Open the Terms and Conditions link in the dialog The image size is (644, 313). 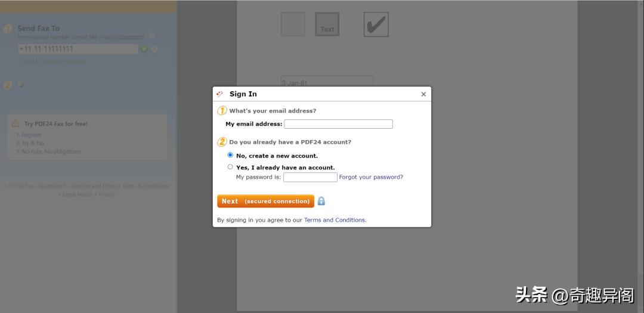click(335, 220)
